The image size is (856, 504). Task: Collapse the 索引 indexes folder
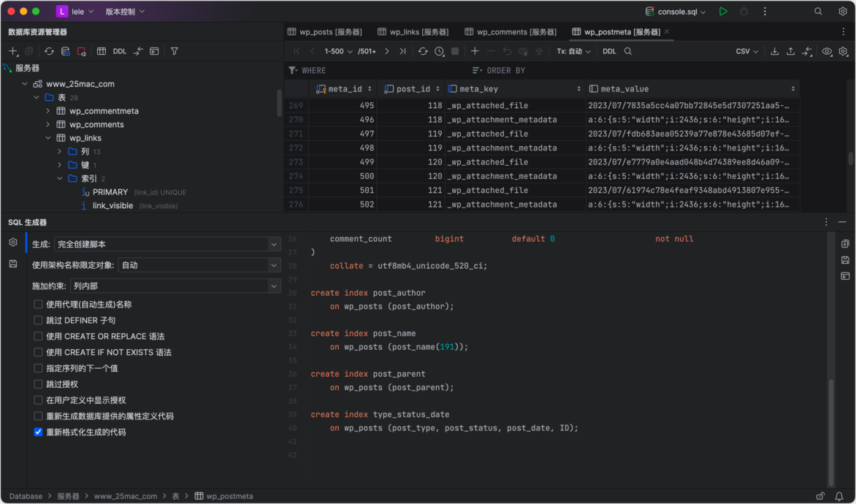[x=60, y=178]
